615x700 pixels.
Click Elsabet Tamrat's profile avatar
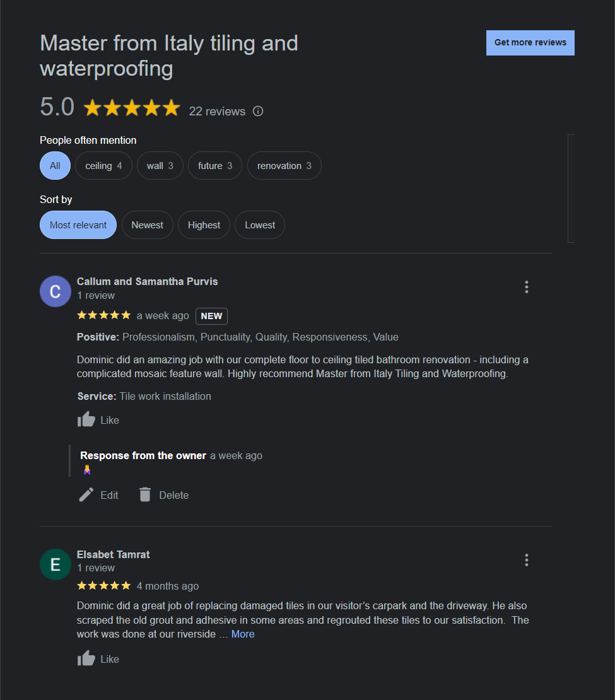tap(56, 564)
